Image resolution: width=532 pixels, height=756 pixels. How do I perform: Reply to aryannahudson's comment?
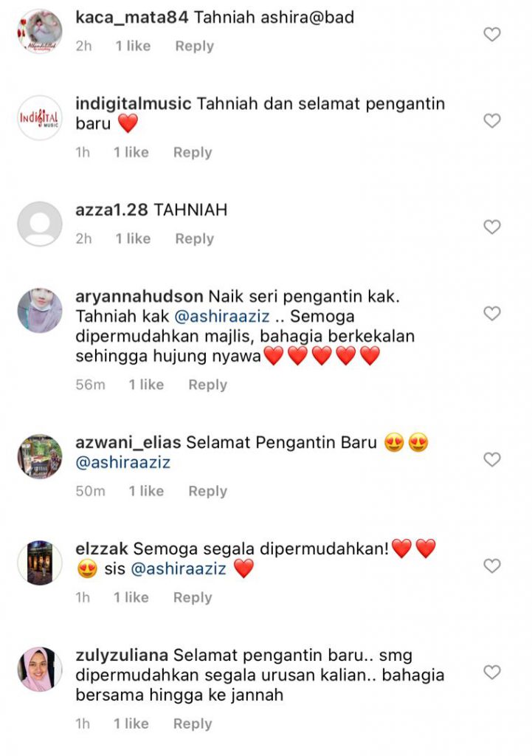[x=207, y=385]
